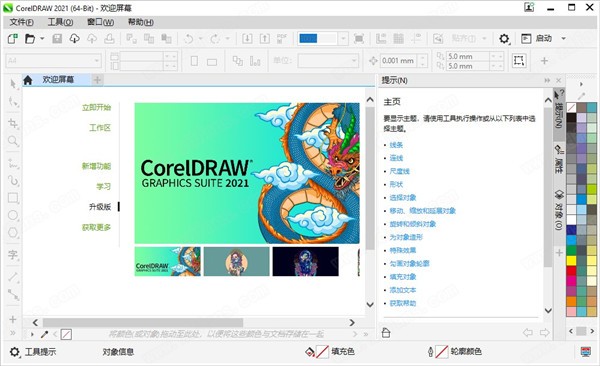Click the dark neon thumbnail under the banner
The height and width of the screenshot is (366, 600).
click(x=306, y=261)
